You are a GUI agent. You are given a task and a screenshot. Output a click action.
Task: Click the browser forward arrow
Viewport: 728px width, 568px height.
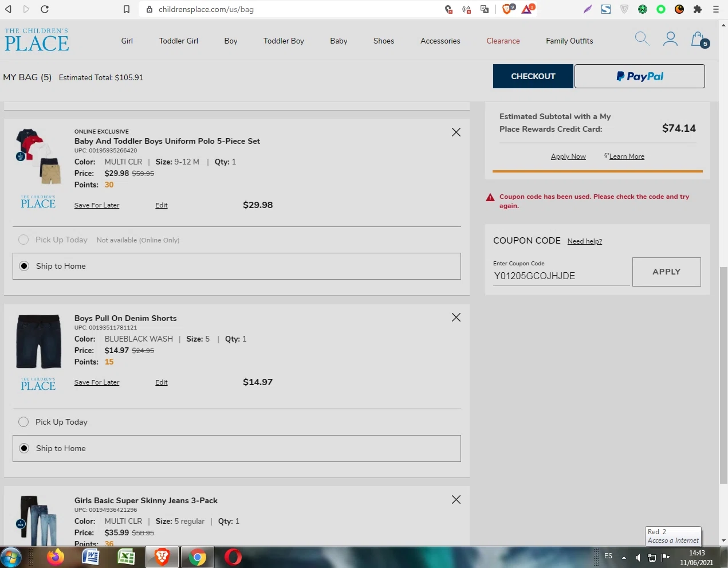(26, 9)
